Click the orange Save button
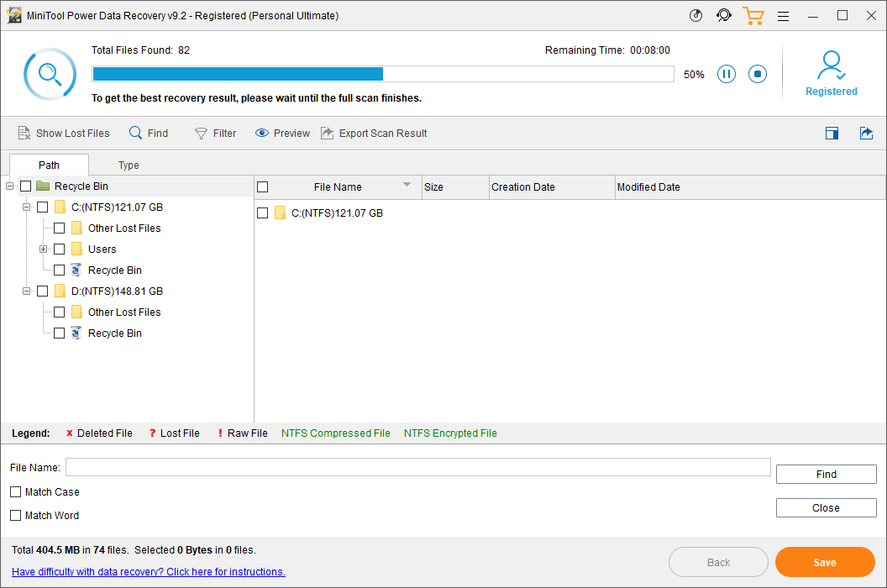Image resolution: width=887 pixels, height=588 pixels. (x=825, y=562)
